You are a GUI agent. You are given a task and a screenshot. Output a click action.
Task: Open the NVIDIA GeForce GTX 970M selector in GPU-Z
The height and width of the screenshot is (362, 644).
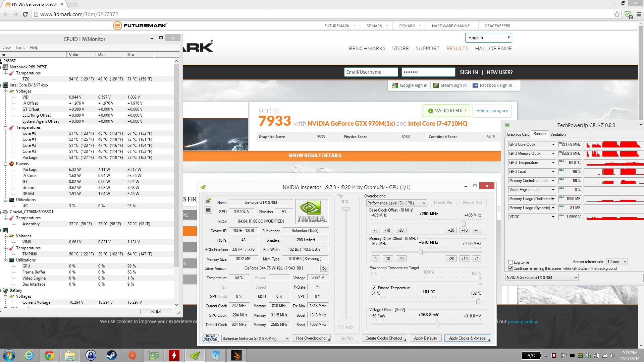[542, 278]
